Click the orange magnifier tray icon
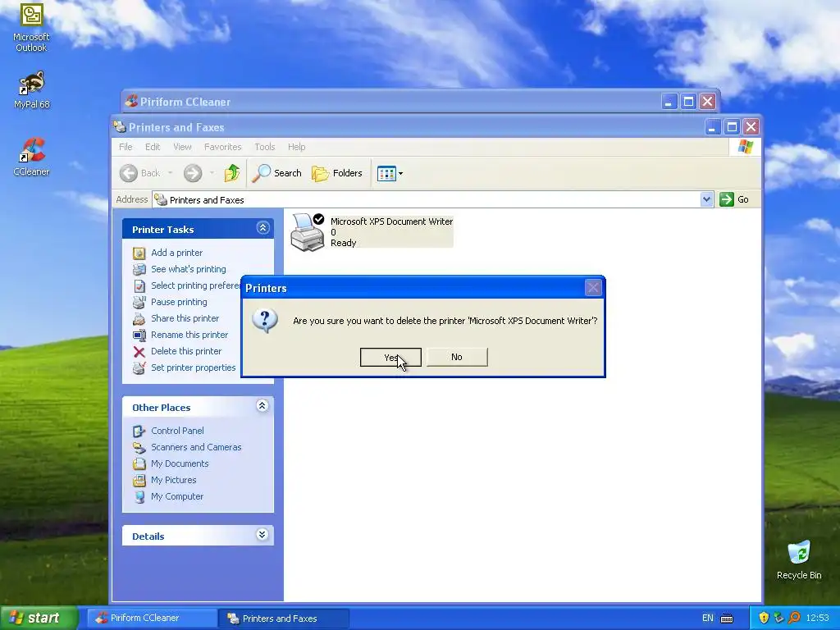The height and width of the screenshot is (630, 840). [x=794, y=618]
